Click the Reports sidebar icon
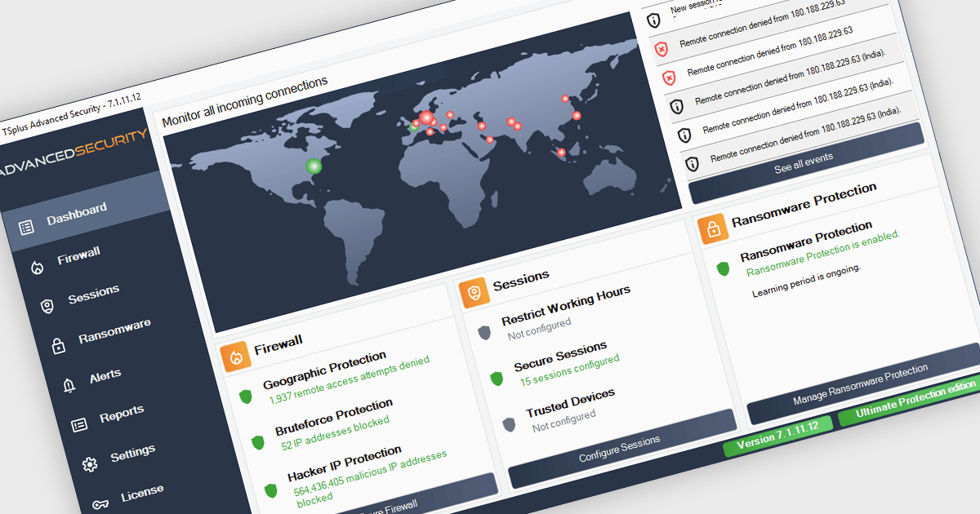 79,425
